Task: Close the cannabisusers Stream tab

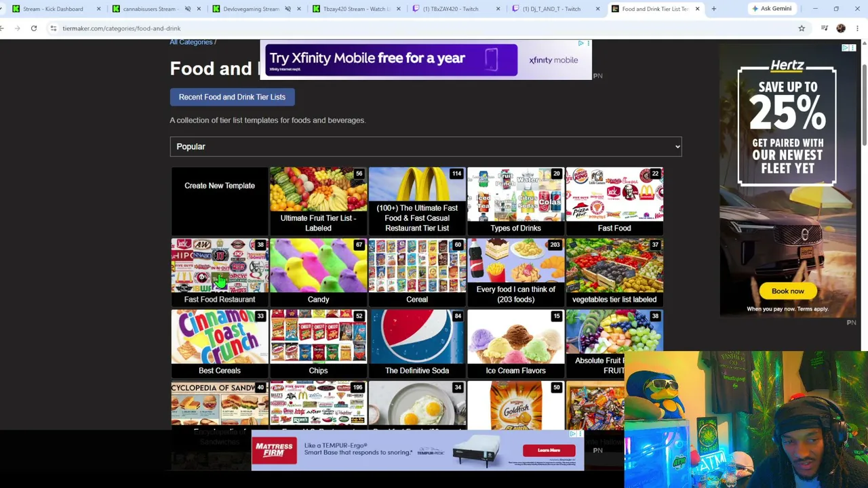Action: 198,9
